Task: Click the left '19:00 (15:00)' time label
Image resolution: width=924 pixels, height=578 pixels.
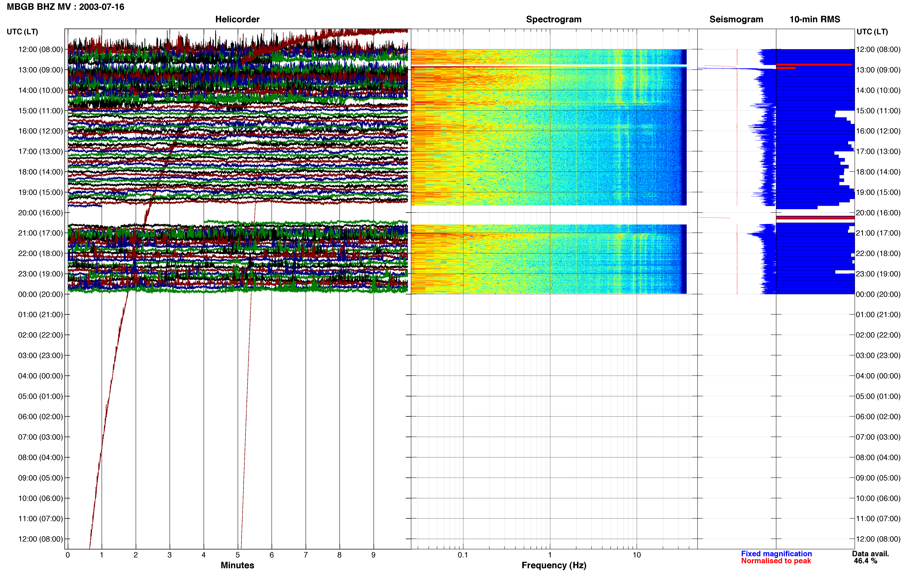Action: [41, 192]
